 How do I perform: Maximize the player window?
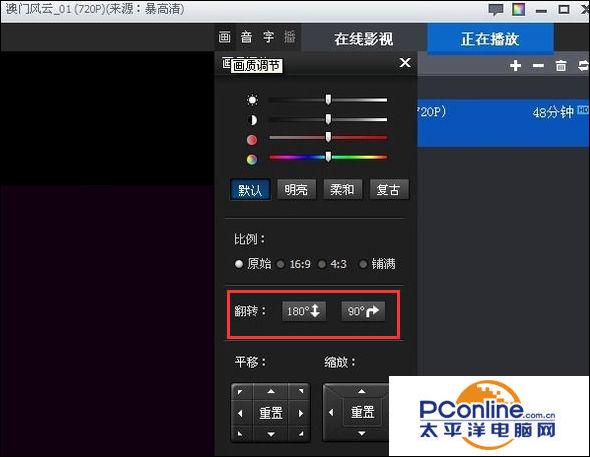564,9
